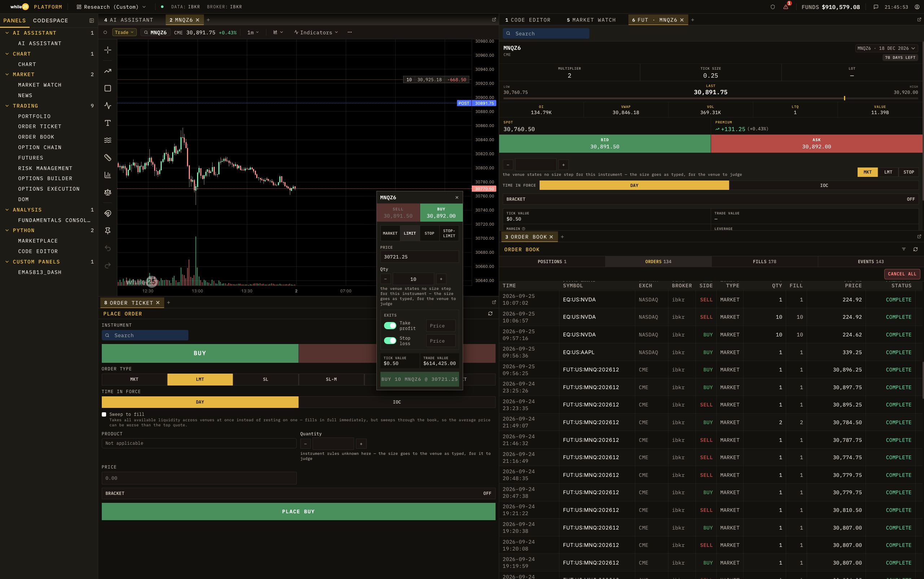The image size is (924, 579).
Task: Toggle Bracket OFF in the order ticket
Action: click(x=298, y=493)
